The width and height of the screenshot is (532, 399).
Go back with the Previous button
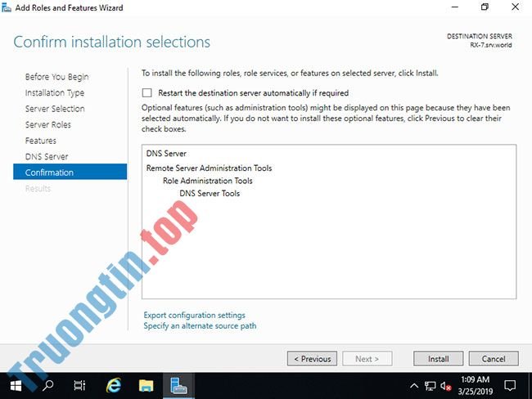[312, 359]
